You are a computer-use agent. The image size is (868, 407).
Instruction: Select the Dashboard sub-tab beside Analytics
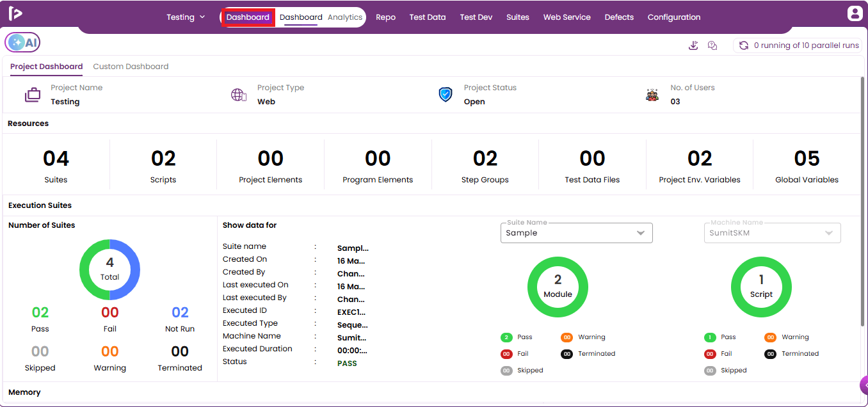point(301,18)
